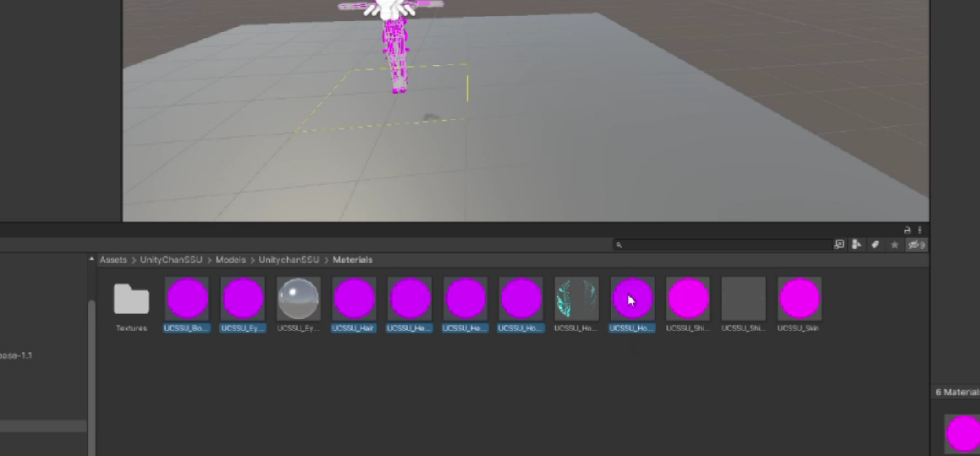Click the UCSSU_Hair name label
The image size is (980, 456).
[354, 328]
